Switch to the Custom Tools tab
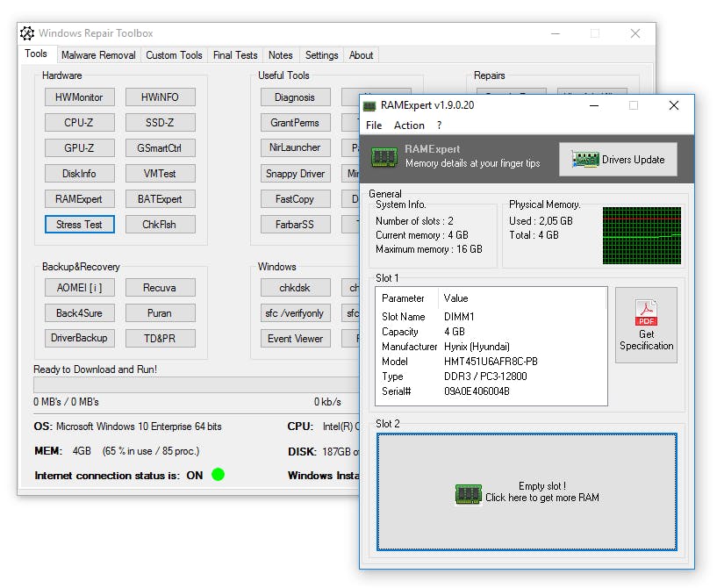717x588 pixels. coord(174,55)
